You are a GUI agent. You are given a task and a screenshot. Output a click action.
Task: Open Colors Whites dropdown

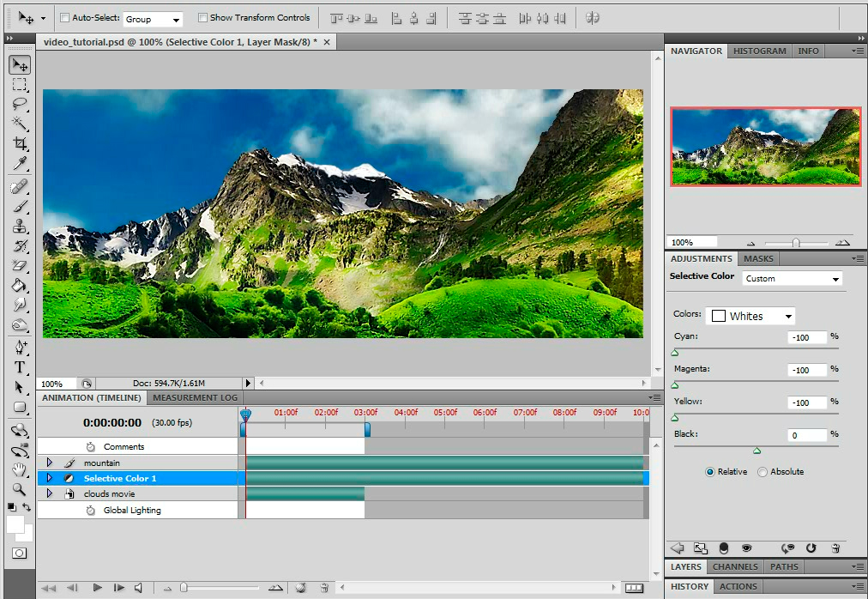pyautogui.click(x=751, y=317)
